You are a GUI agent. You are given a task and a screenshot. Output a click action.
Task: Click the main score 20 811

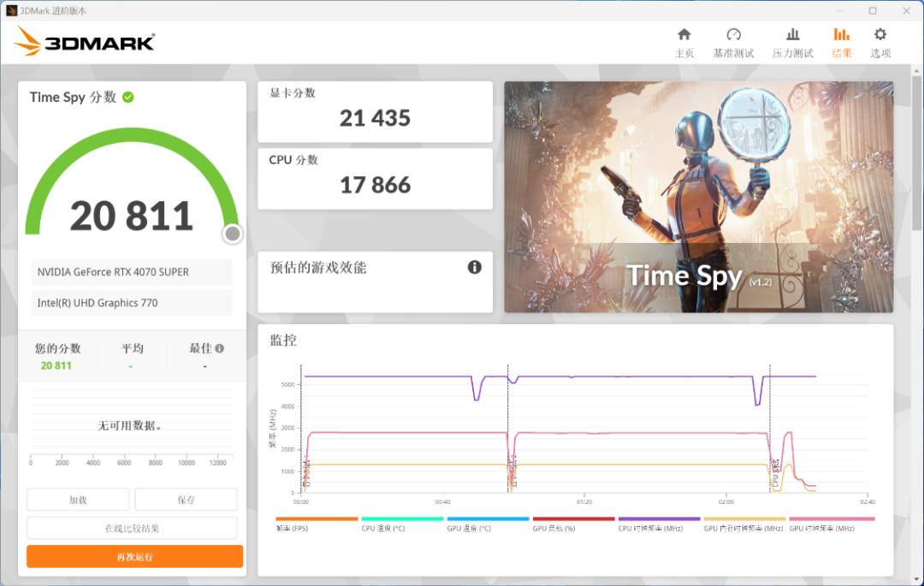pos(132,216)
